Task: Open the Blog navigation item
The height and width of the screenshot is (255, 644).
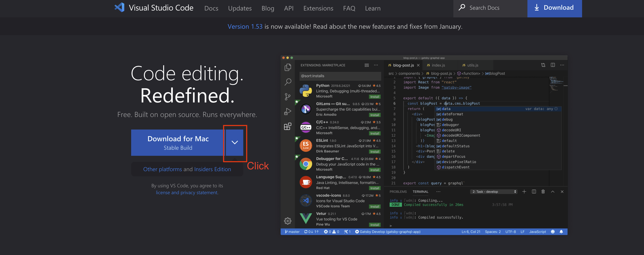Action: click(x=268, y=8)
